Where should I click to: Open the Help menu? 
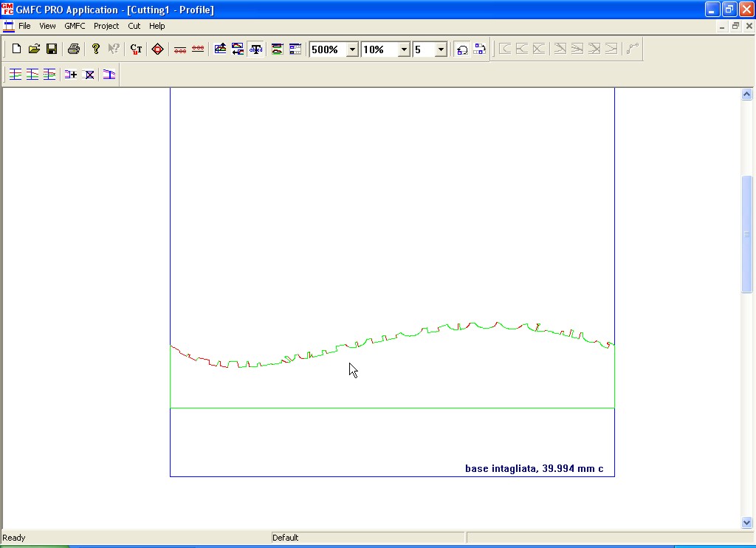(x=157, y=26)
